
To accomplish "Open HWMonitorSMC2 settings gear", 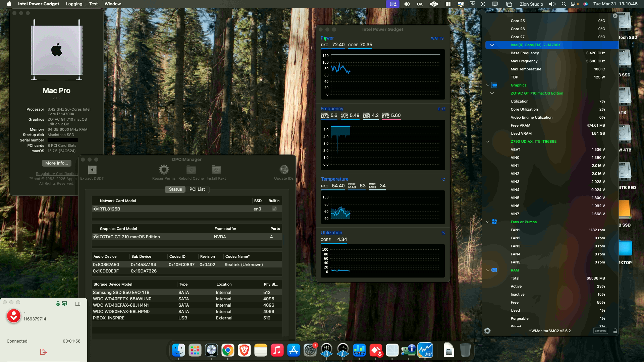I will coord(487,331).
